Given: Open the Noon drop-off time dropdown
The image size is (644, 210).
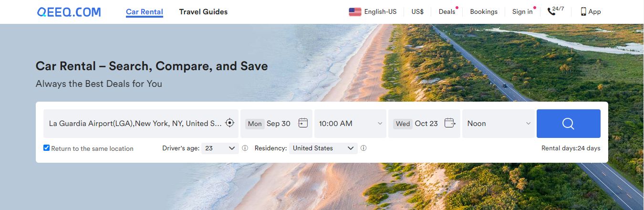Looking at the screenshot, I should (499, 124).
